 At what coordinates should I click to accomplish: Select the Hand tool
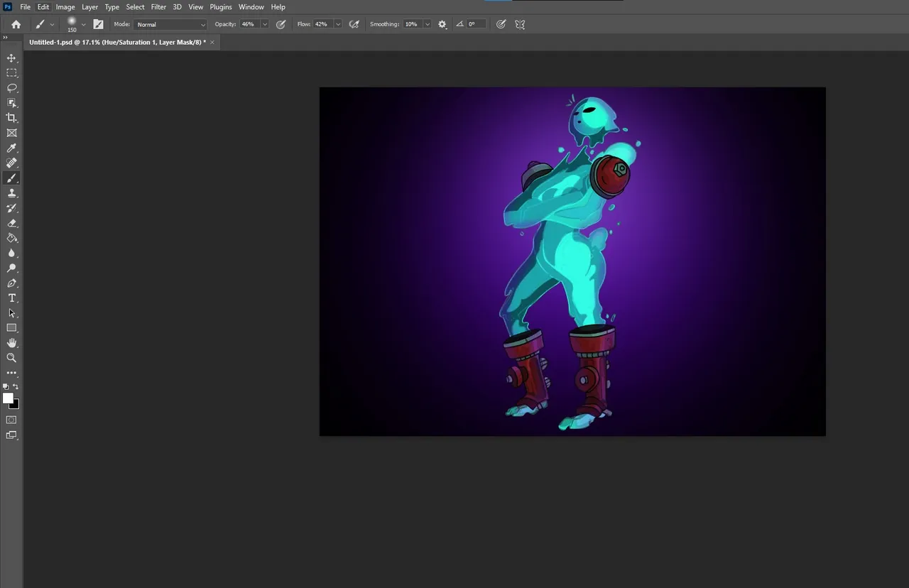click(11, 343)
